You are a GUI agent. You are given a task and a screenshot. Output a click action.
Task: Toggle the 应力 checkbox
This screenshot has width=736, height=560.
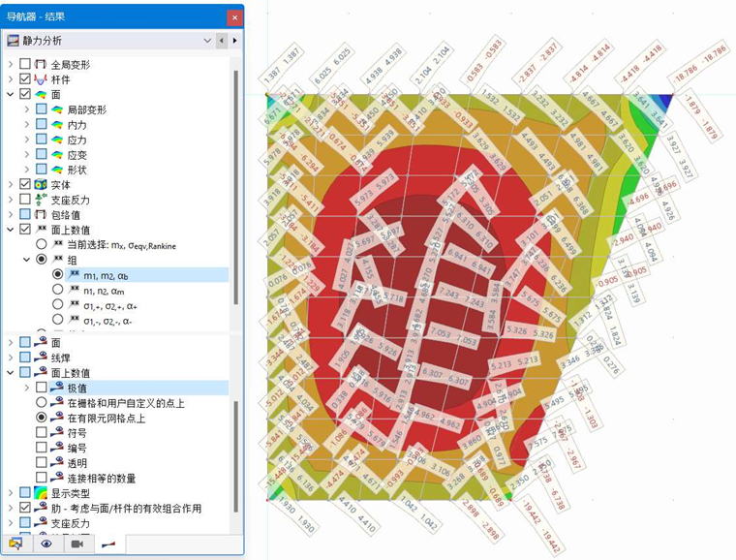42,140
